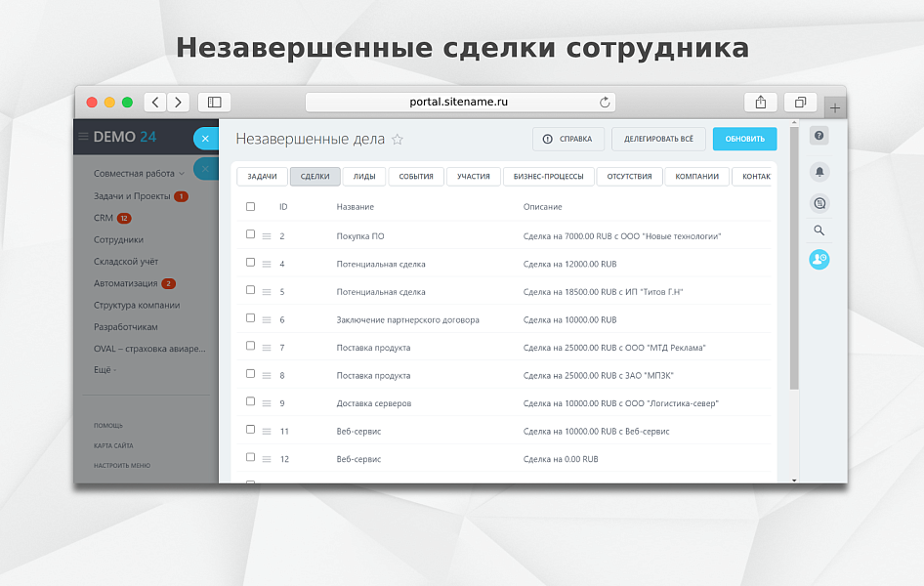Open row actions menu for deal 5
This screenshot has width=924, height=586.
267,291
